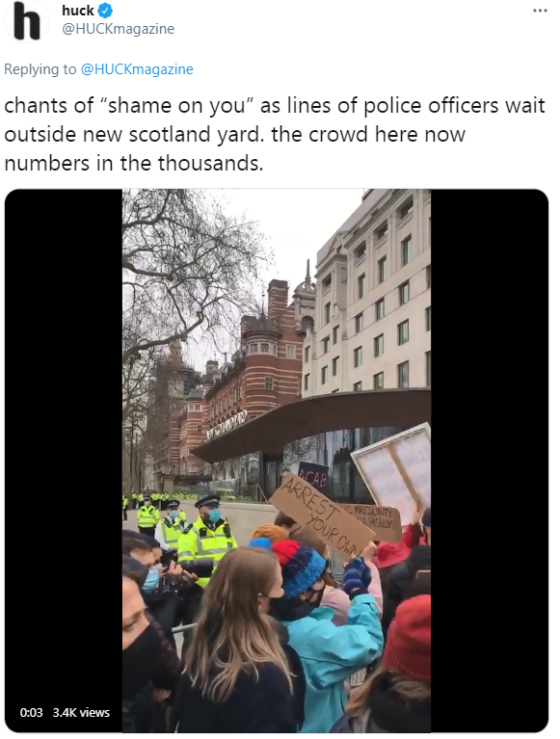Open the huck display name profile
This screenshot has height=739, width=560.
78,10
